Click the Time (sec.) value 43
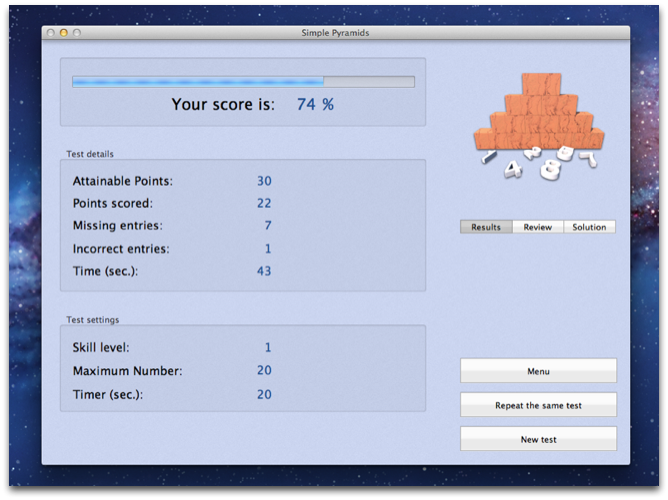 point(264,271)
